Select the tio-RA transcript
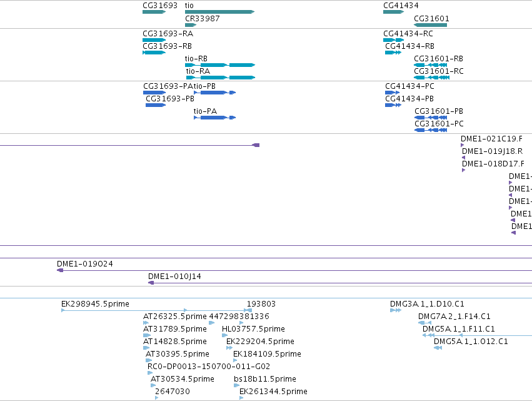 pos(221,78)
